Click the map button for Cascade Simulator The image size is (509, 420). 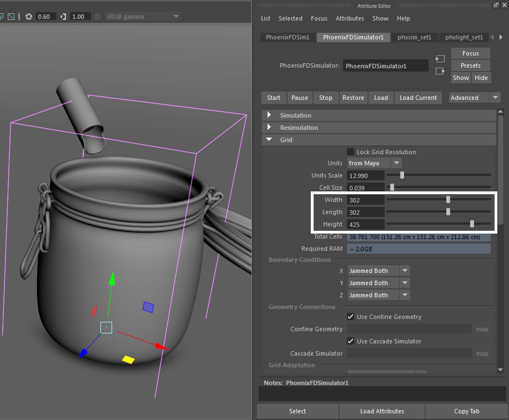click(x=482, y=353)
